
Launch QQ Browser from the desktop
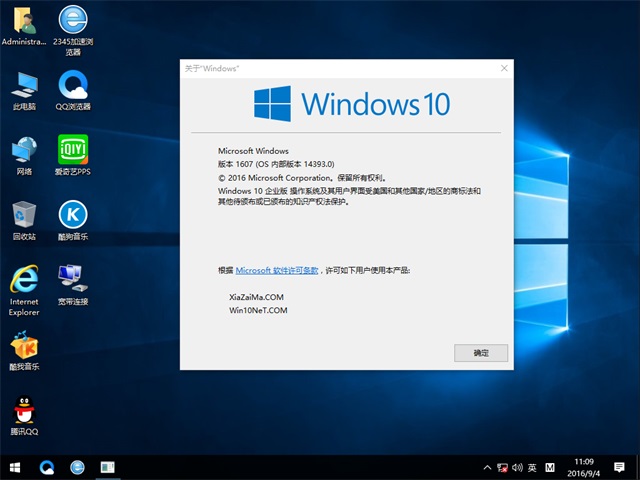point(72,87)
